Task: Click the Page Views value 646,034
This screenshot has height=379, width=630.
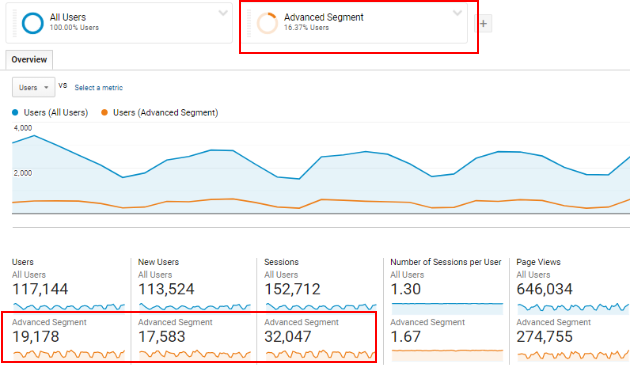Action: [x=544, y=289]
